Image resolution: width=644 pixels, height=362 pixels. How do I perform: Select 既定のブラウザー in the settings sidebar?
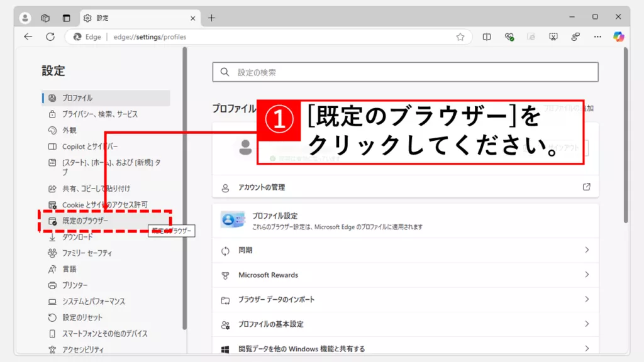pyautogui.click(x=85, y=221)
